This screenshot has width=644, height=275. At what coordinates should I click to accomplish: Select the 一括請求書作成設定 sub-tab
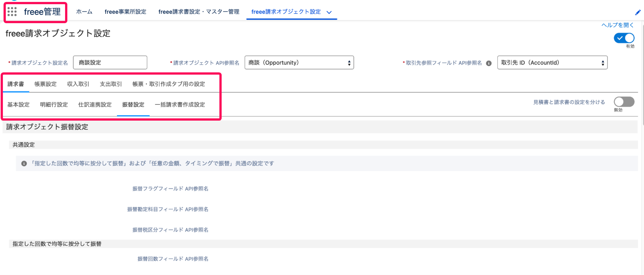click(180, 105)
